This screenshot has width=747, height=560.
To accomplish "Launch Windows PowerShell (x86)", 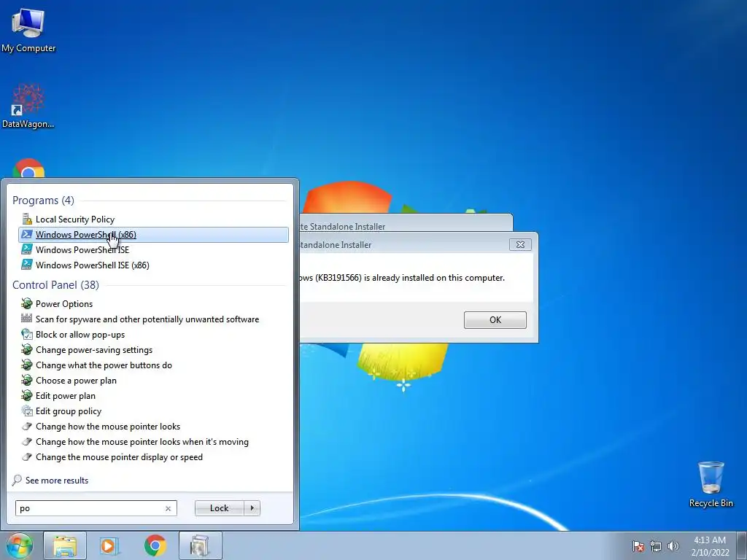I will click(153, 234).
